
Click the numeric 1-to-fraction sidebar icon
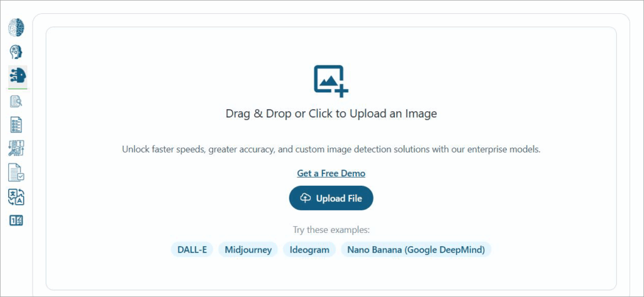coord(16,220)
